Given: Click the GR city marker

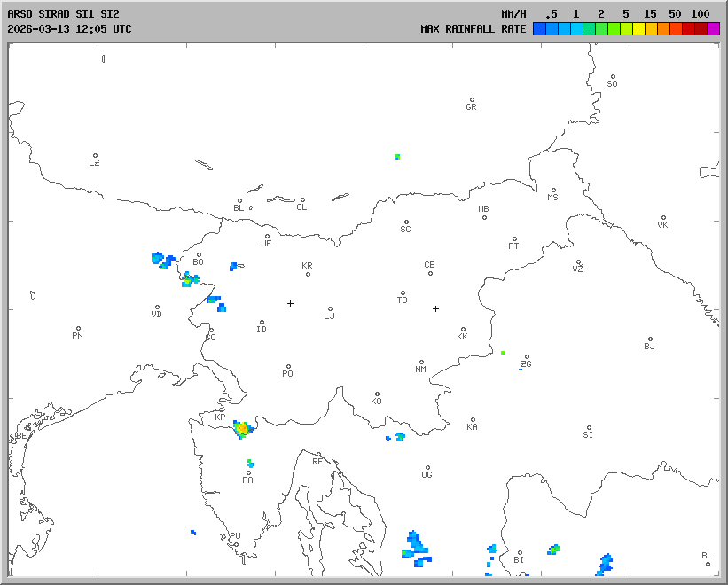Looking at the screenshot, I should point(472,100).
